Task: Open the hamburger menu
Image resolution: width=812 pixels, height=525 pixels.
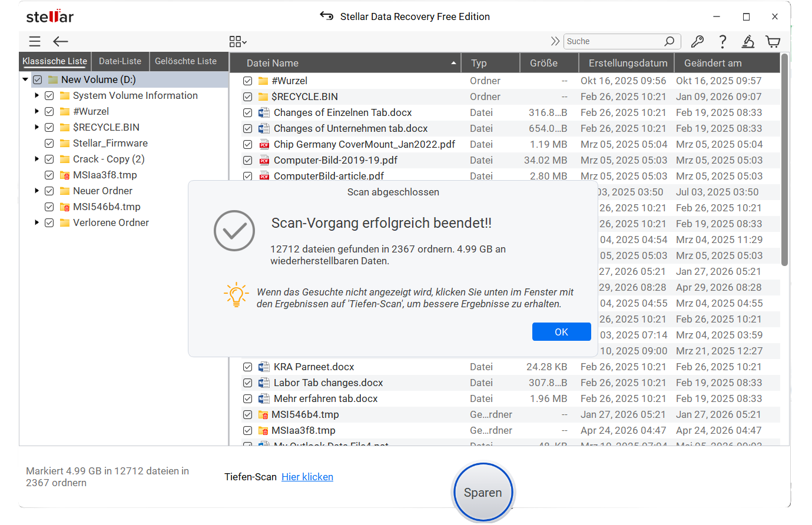Action: coord(35,41)
